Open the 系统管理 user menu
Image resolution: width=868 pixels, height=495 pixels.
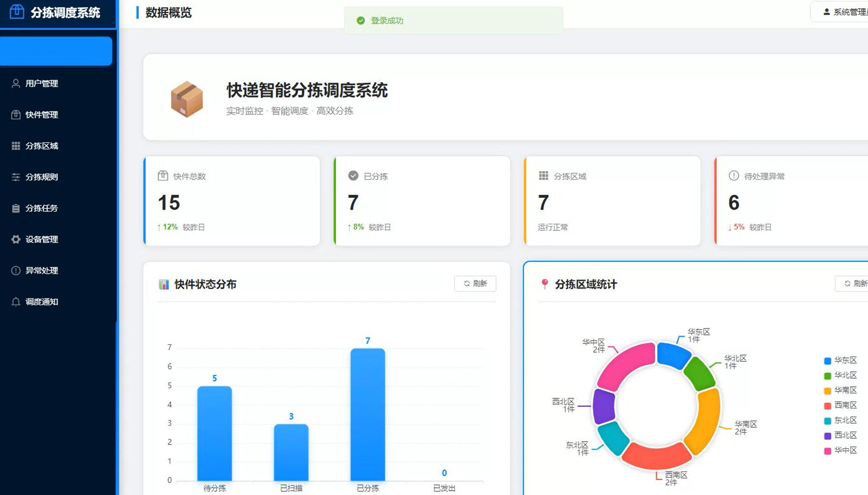[x=839, y=12]
